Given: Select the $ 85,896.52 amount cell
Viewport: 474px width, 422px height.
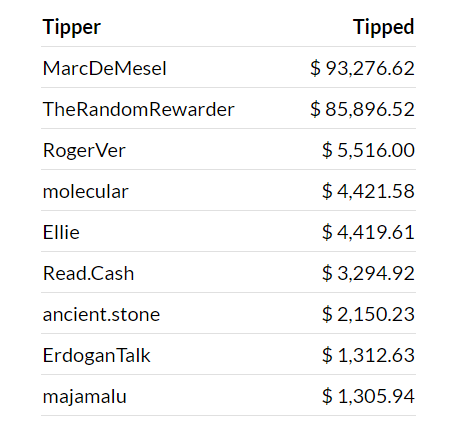Looking at the screenshot, I should tap(362, 109).
